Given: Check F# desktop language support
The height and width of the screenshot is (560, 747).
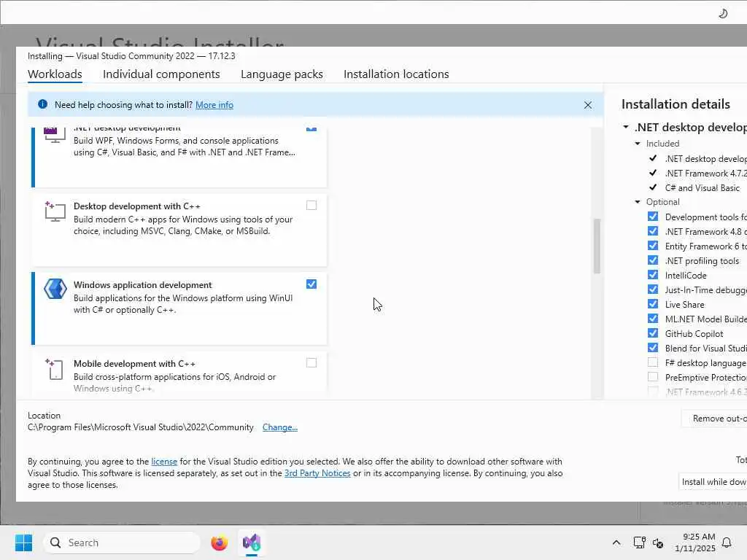Looking at the screenshot, I should 653,362.
